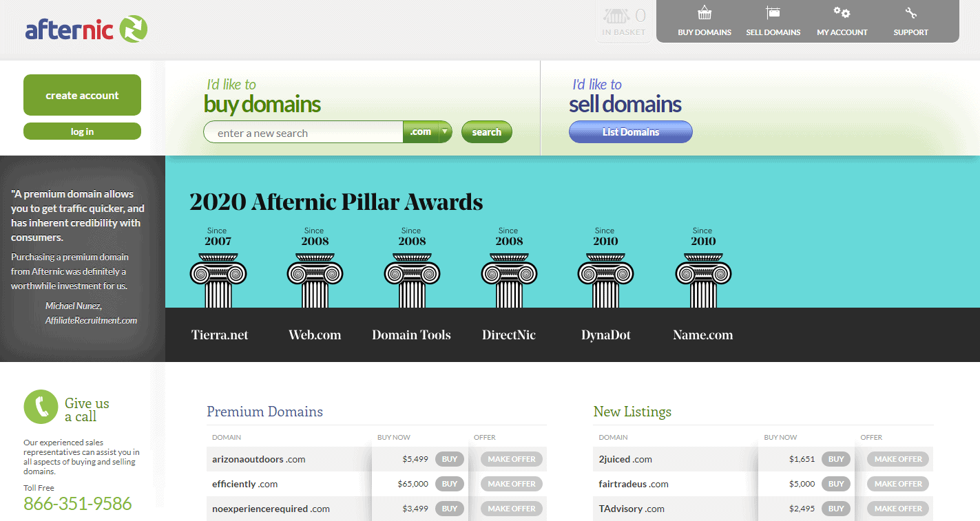Open the noexperiencerequired.com domain listing

271,509
